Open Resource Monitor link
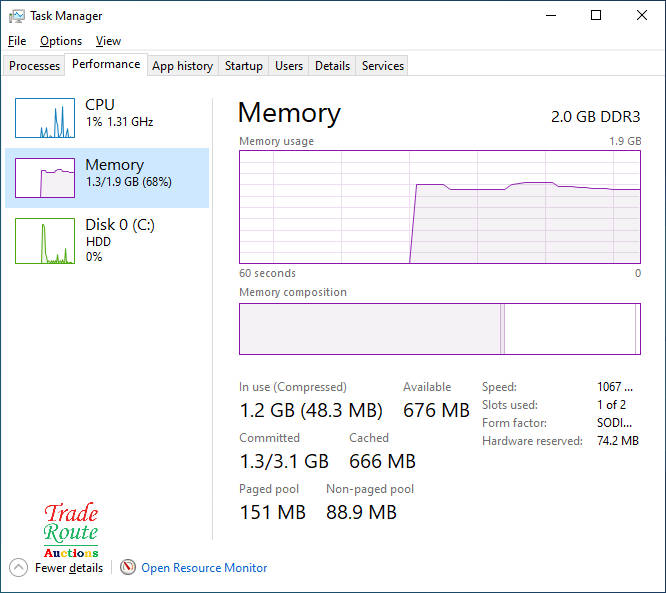This screenshot has width=666, height=593. point(204,568)
